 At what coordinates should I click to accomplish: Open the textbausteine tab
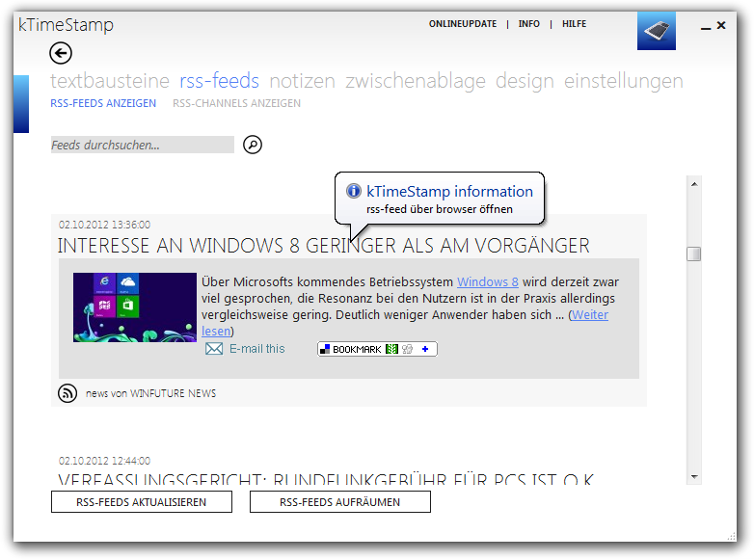pyautogui.click(x=110, y=81)
